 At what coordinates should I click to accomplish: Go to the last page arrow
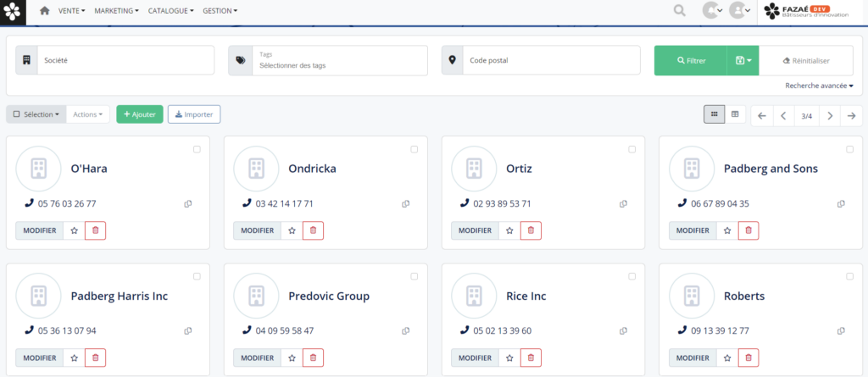coord(852,115)
